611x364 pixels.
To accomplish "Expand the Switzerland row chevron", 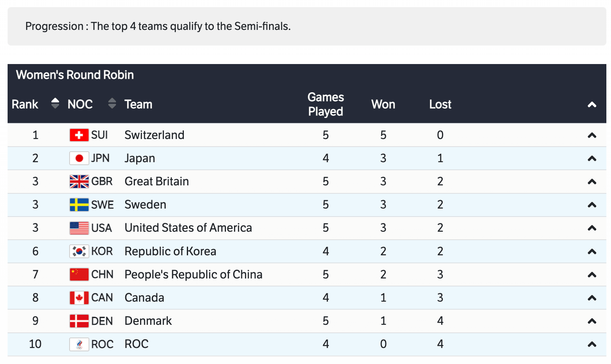I will 592,135.
